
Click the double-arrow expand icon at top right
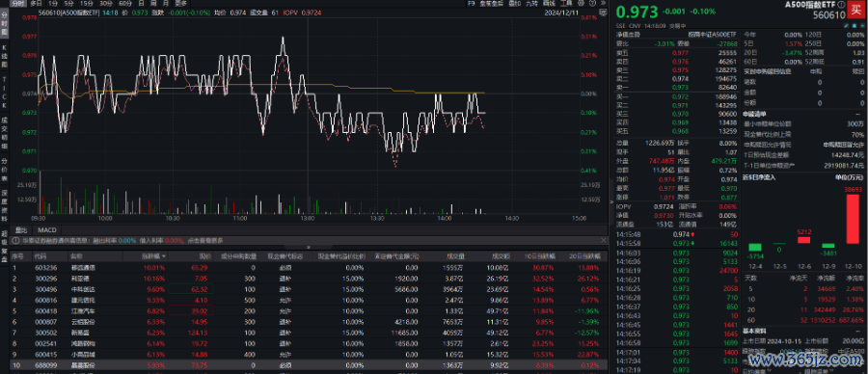point(604,3)
